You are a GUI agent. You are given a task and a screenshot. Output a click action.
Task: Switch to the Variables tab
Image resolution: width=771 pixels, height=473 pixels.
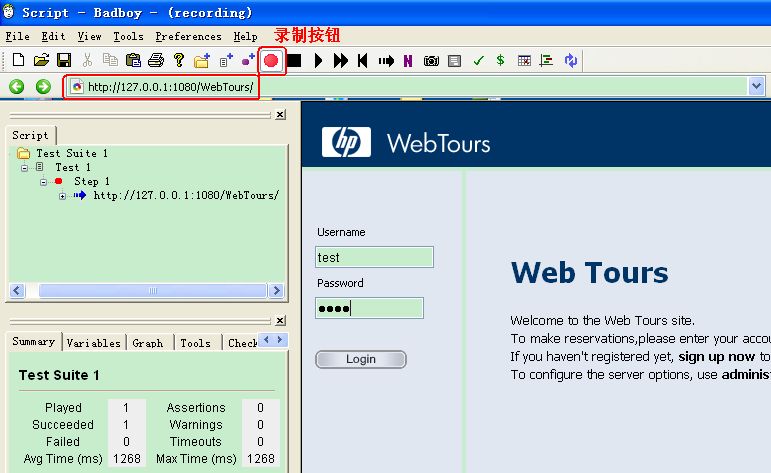(x=93, y=343)
